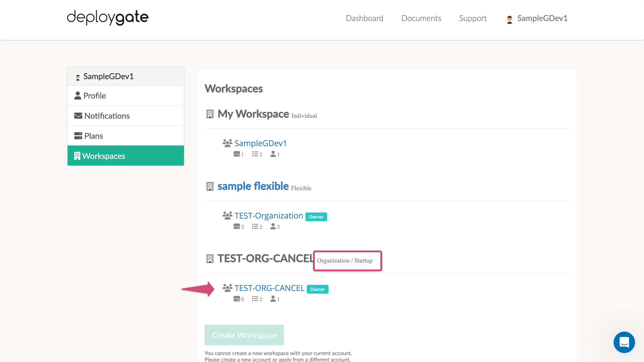
Task: Click the building icon beside My Workspace
Action: 210,114
